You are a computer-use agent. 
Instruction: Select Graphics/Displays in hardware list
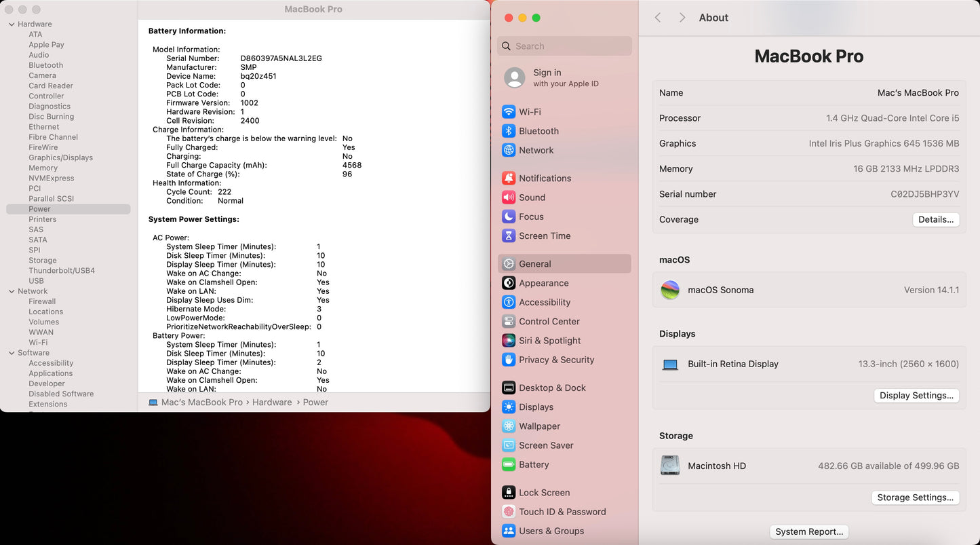(60, 157)
